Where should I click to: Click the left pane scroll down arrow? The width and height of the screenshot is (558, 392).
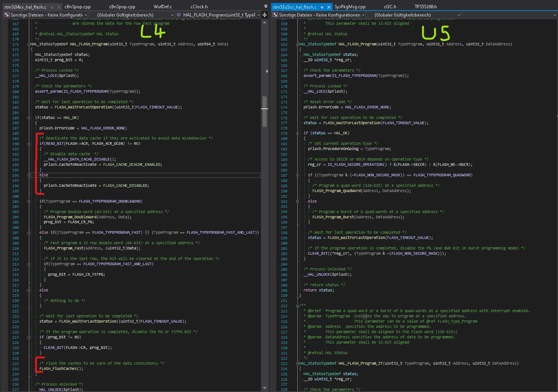[x=265, y=388]
